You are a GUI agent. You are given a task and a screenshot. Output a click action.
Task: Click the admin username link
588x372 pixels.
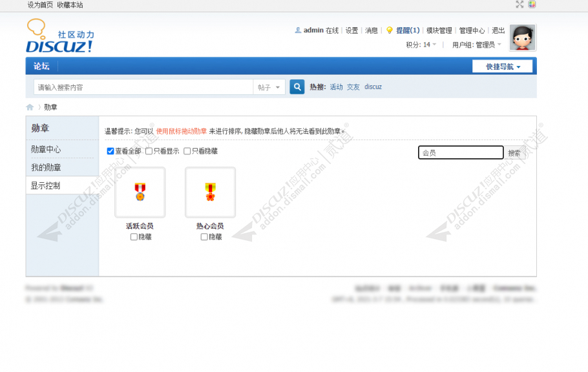tap(313, 30)
